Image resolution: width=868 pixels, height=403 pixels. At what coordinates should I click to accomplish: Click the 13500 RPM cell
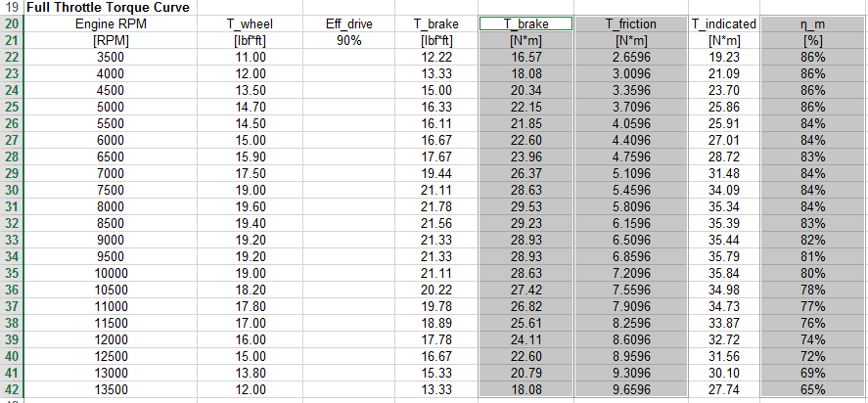[111, 389]
